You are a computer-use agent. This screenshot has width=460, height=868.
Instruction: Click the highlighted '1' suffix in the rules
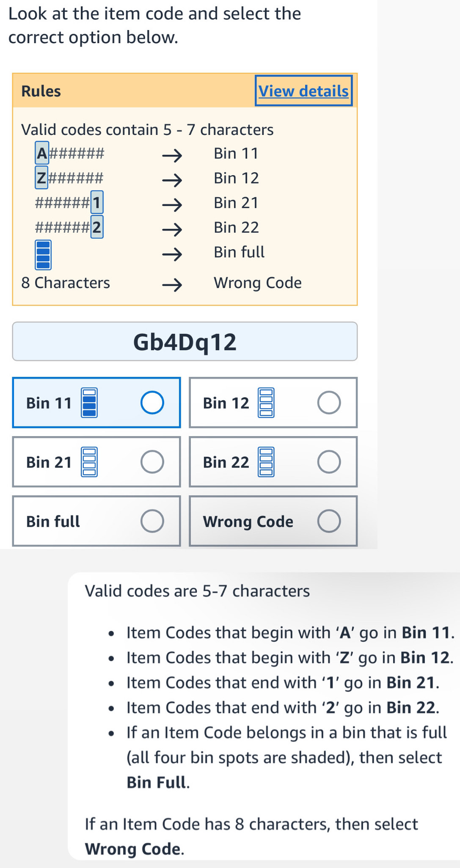(97, 203)
